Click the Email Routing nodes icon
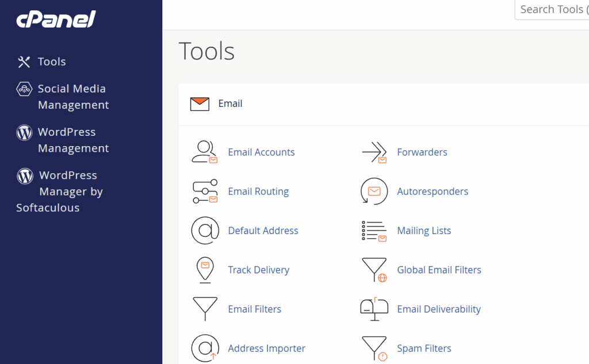 [x=205, y=191]
